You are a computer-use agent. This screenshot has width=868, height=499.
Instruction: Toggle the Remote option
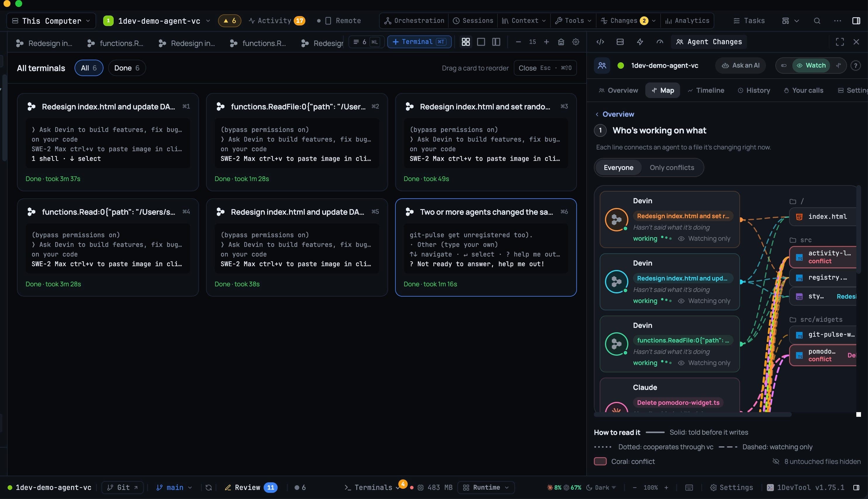[x=339, y=21]
